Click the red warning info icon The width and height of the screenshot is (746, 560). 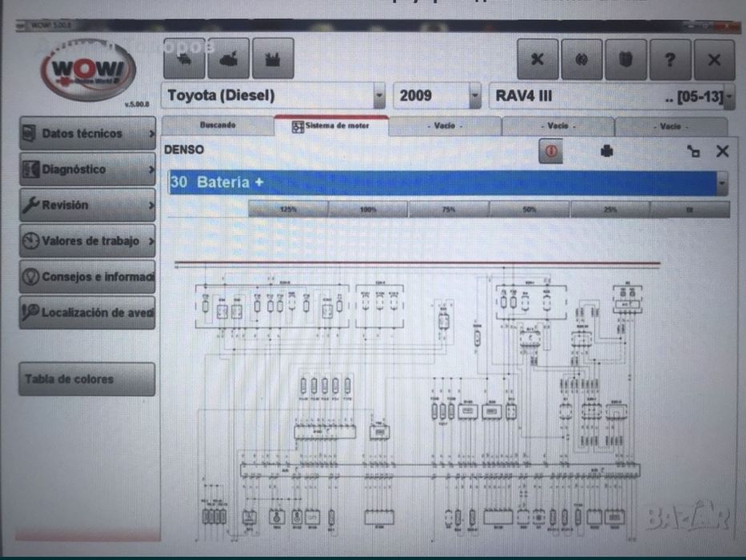[551, 151]
